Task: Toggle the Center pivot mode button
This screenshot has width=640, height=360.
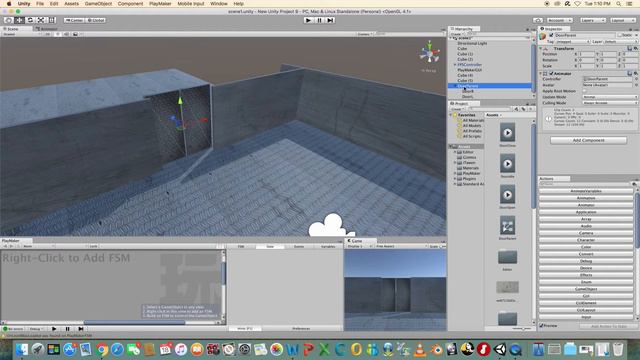Action: pos(74,20)
